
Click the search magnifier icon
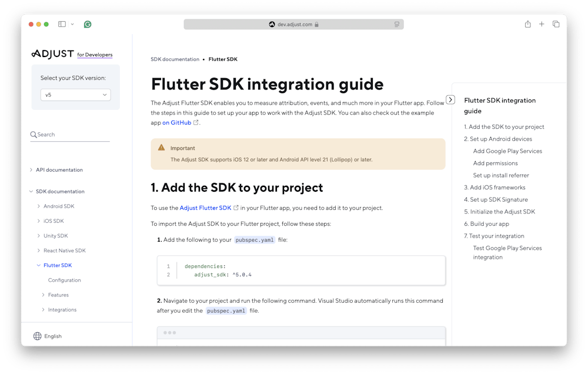click(x=34, y=134)
